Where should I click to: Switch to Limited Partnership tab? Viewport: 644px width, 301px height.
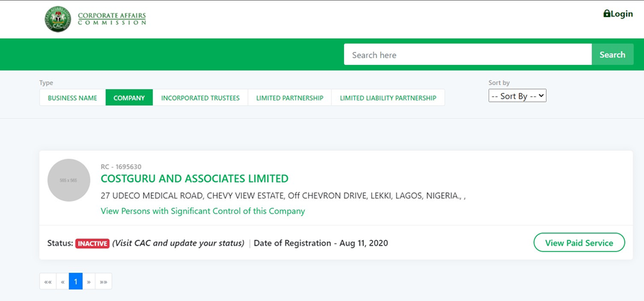coord(290,98)
